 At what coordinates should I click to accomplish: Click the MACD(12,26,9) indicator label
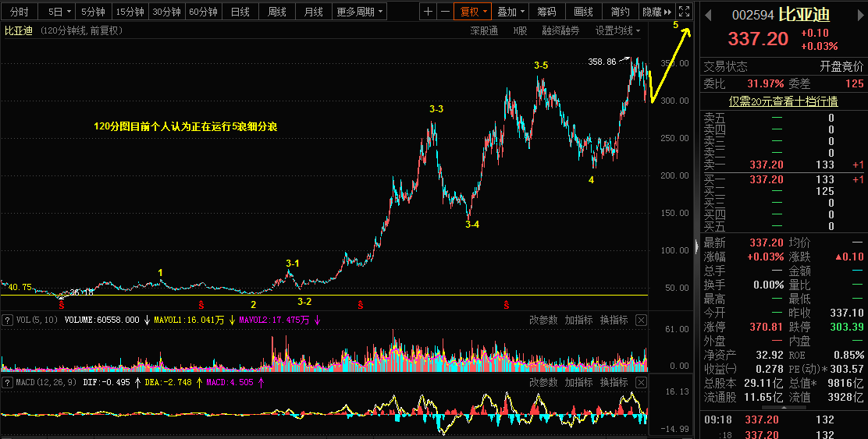click(x=46, y=383)
